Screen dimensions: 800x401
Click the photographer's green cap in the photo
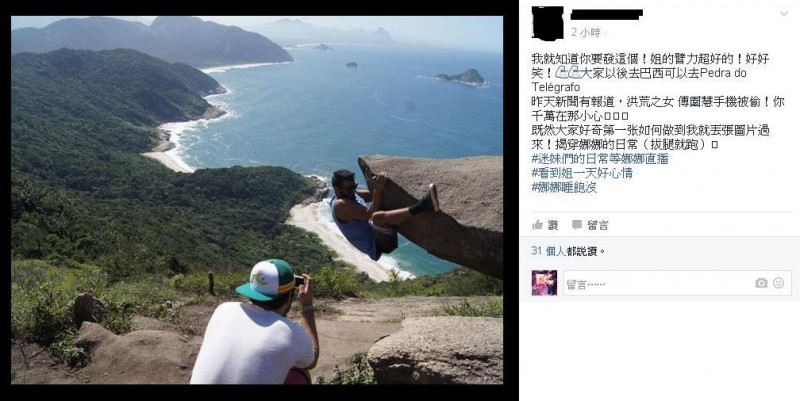pos(267,281)
